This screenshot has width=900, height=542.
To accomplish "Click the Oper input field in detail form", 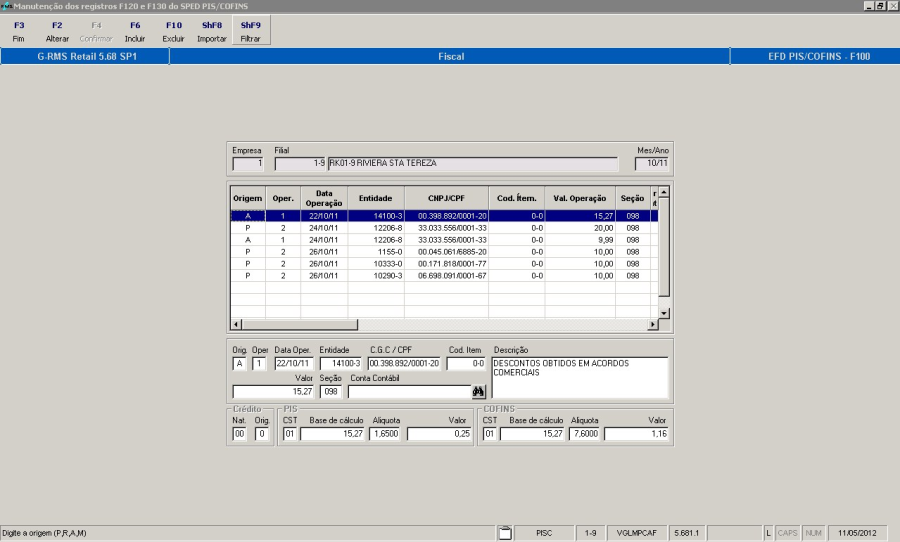I will coord(259,363).
